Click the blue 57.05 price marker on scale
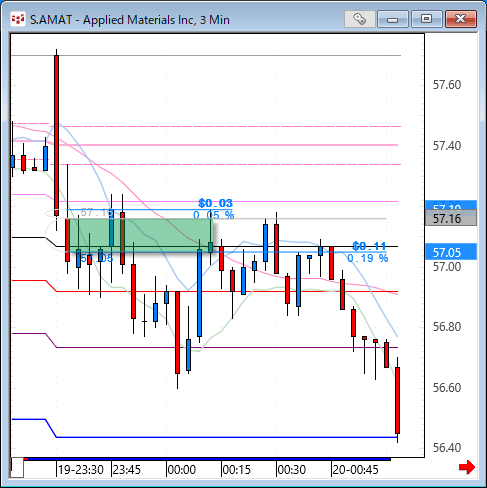 (x=451, y=252)
